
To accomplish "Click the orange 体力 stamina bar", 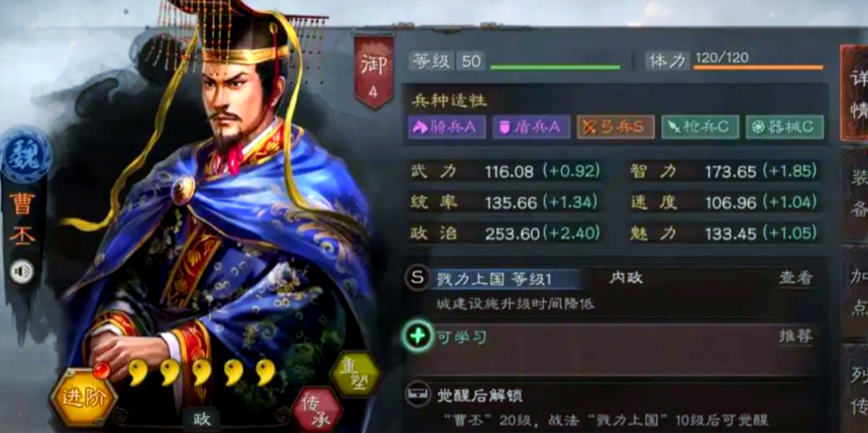I will [x=758, y=67].
